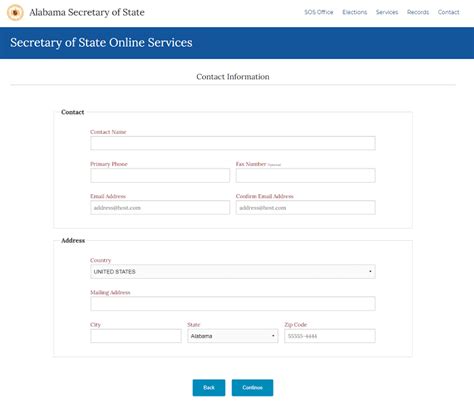
Task: Select the Fax Number input box
Action: point(306,175)
